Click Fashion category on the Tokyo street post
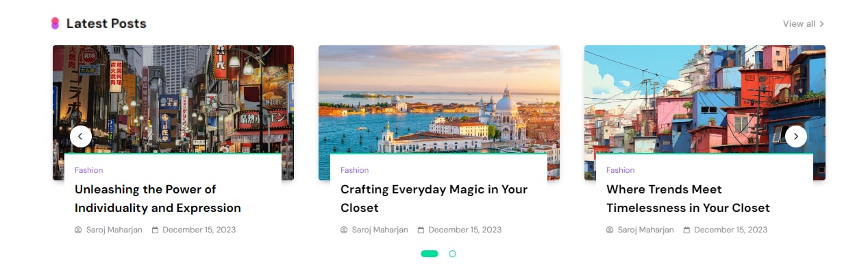Screen dimensions: 868x275 [88, 170]
